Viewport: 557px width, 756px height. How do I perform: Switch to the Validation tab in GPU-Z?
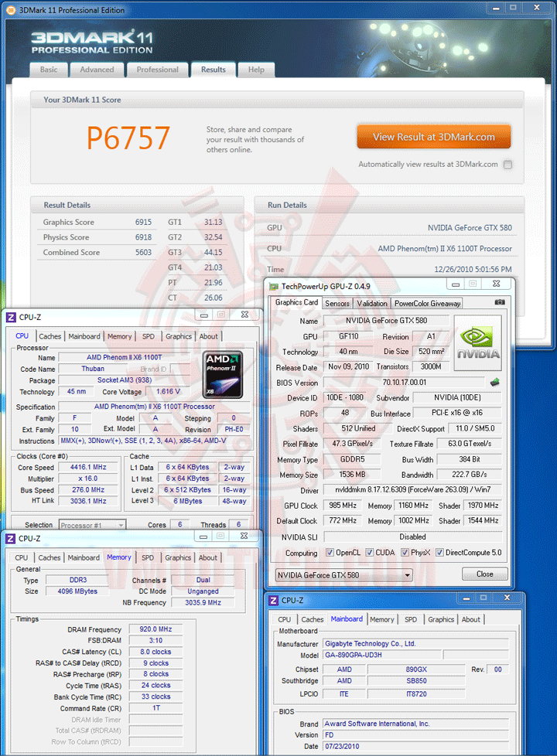click(x=371, y=303)
